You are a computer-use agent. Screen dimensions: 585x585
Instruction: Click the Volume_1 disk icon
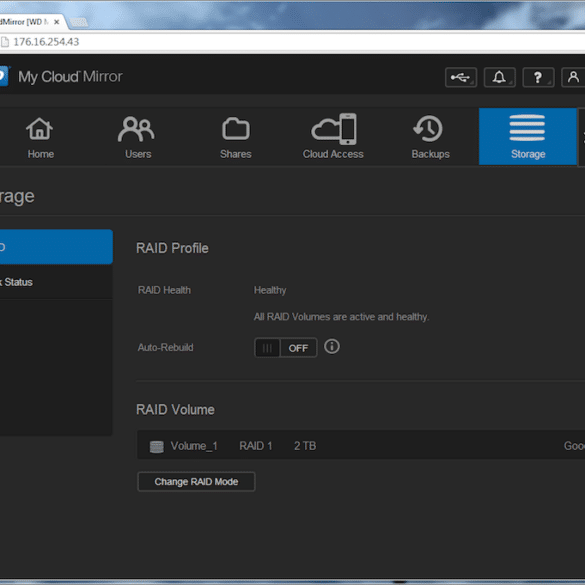(156, 446)
